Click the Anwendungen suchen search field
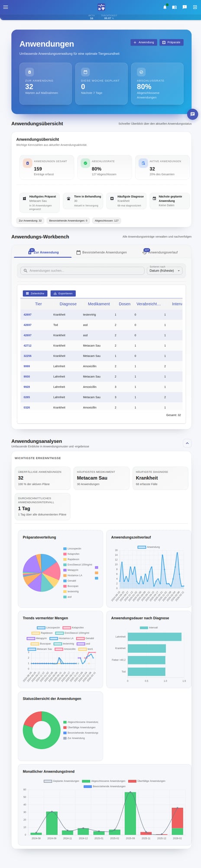This screenshot has height=868, width=201. coord(82,270)
